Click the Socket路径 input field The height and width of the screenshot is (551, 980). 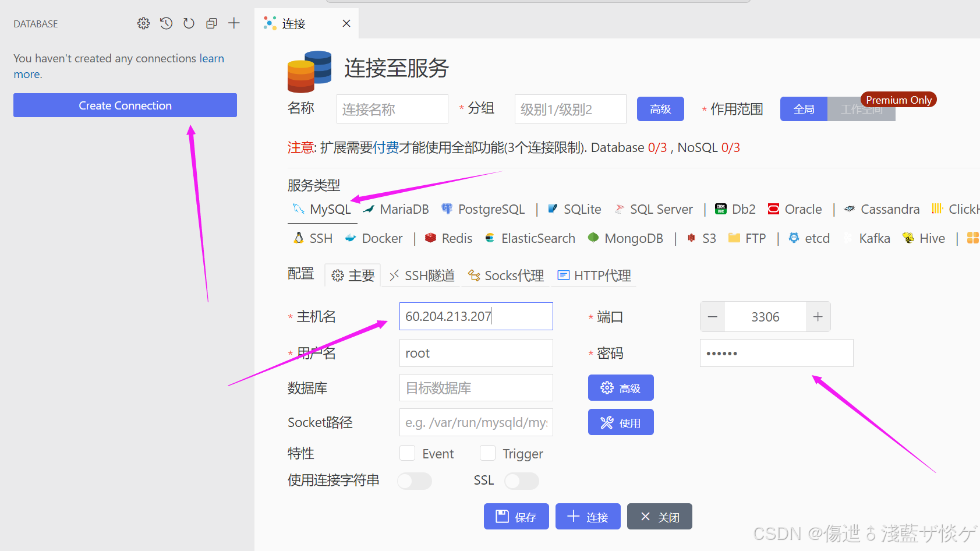tap(476, 422)
